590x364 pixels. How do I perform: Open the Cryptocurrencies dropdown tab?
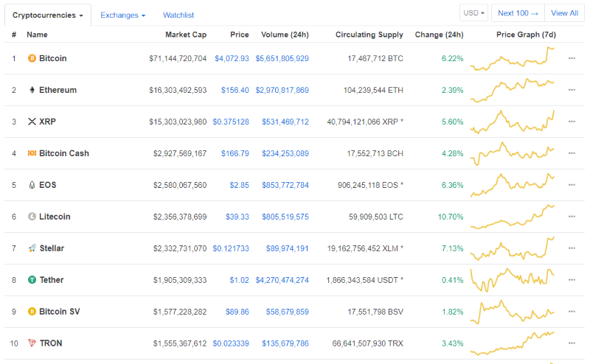48,15
